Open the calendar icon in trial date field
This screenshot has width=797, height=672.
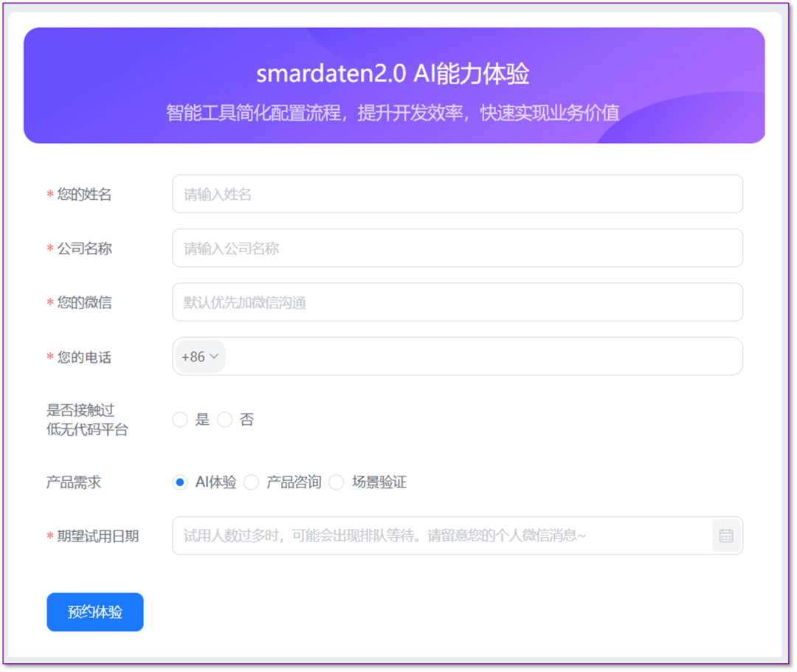726,536
